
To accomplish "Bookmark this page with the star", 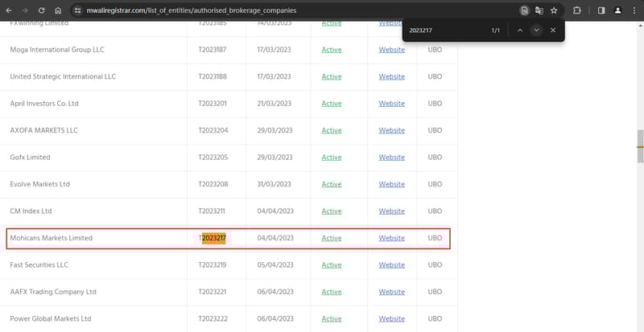I will click(x=554, y=10).
